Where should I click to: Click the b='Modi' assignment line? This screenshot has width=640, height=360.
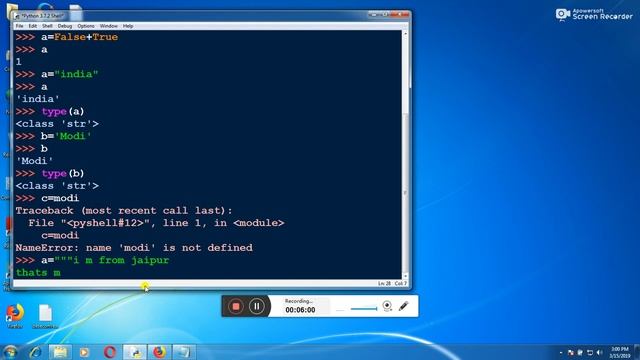(53, 136)
